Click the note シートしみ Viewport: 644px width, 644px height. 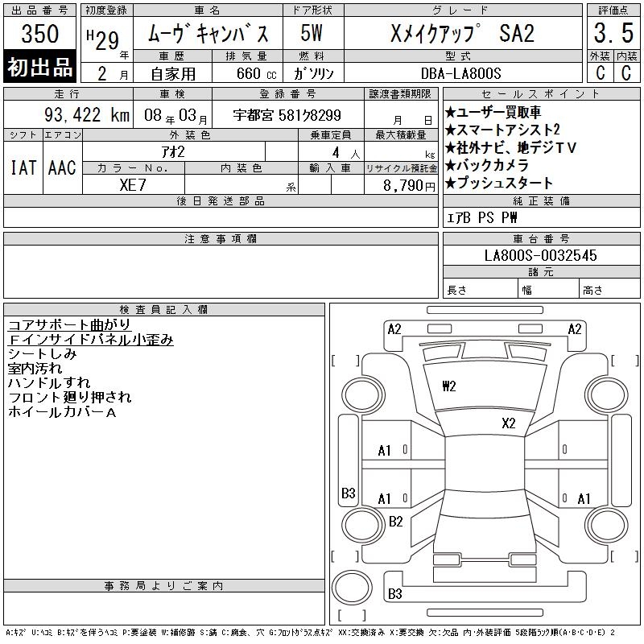43,354
